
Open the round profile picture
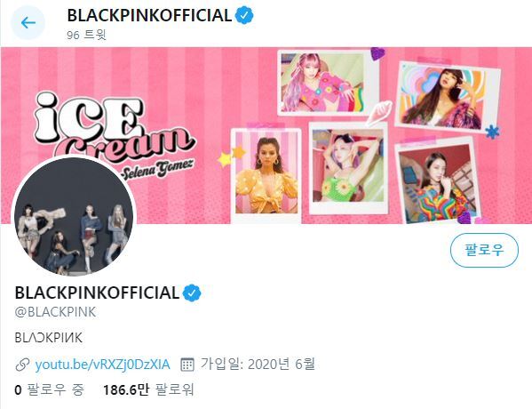coord(74,216)
